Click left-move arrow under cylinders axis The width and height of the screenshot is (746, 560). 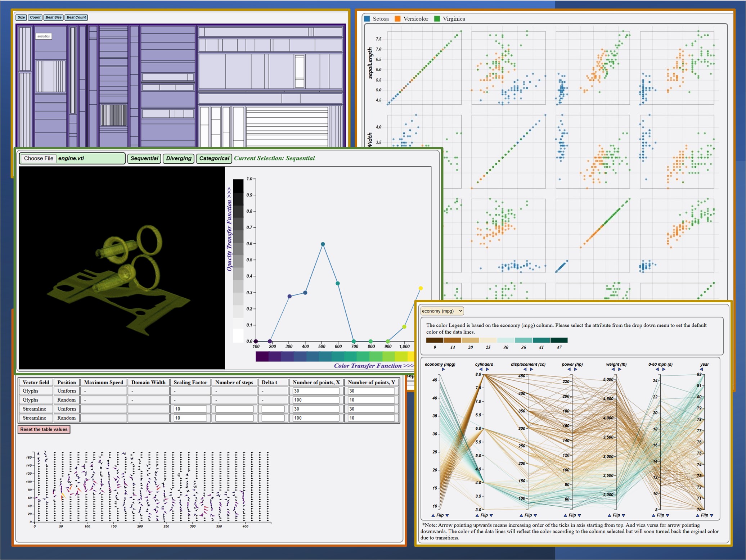click(481, 369)
